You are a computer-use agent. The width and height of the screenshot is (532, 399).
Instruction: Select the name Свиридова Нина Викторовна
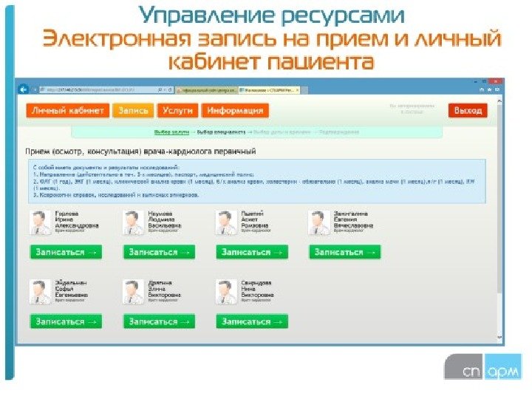click(257, 289)
